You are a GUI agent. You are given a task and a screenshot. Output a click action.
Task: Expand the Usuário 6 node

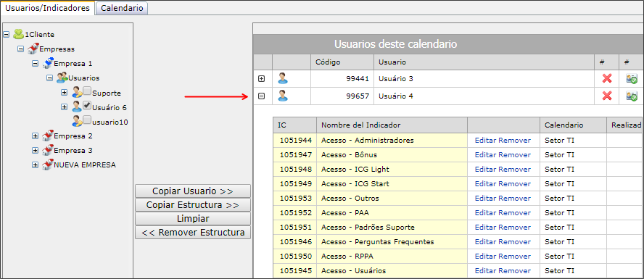(64, 107)
